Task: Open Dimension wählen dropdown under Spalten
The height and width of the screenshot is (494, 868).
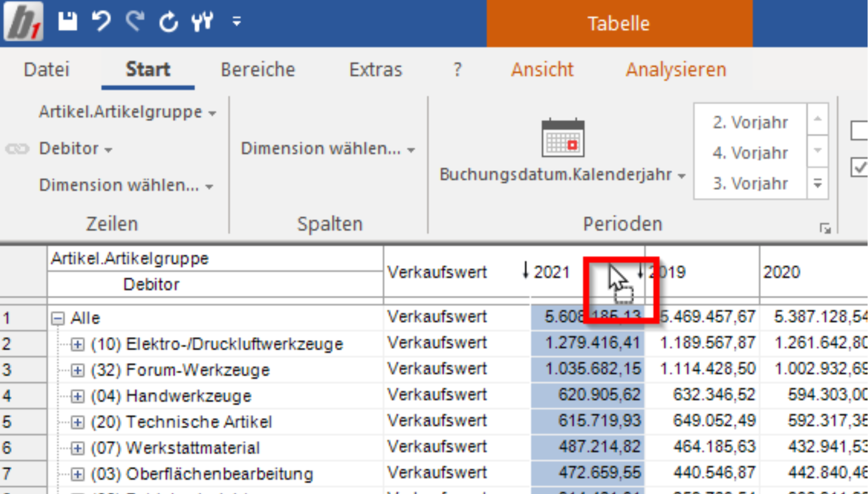Action: 328,149
